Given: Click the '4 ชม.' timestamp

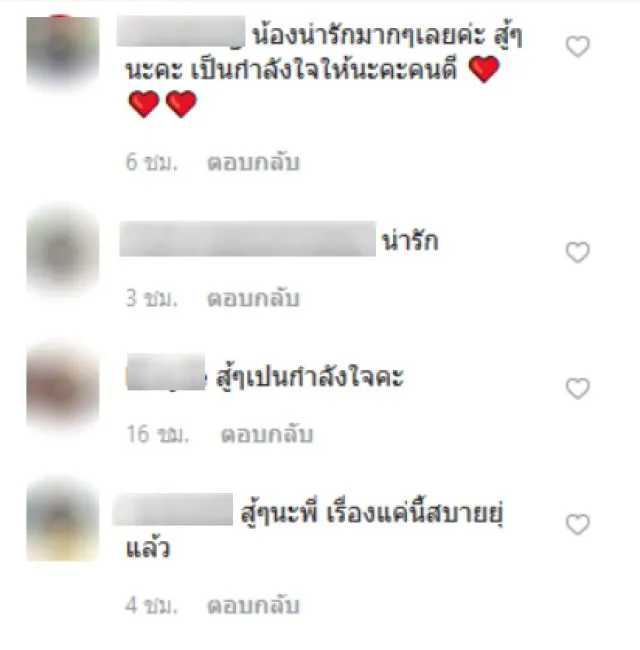Looking at the screenshot, I should coord(151,605).
